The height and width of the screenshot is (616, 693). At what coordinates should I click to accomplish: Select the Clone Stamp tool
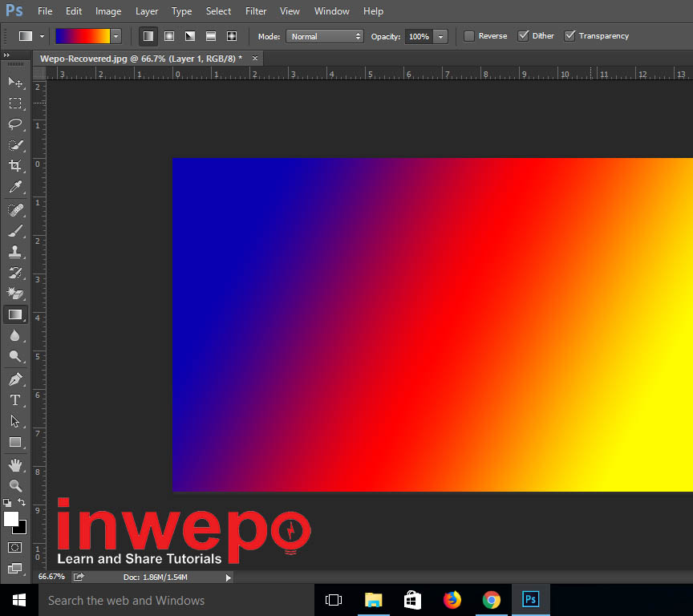click(x=15, y=251)
